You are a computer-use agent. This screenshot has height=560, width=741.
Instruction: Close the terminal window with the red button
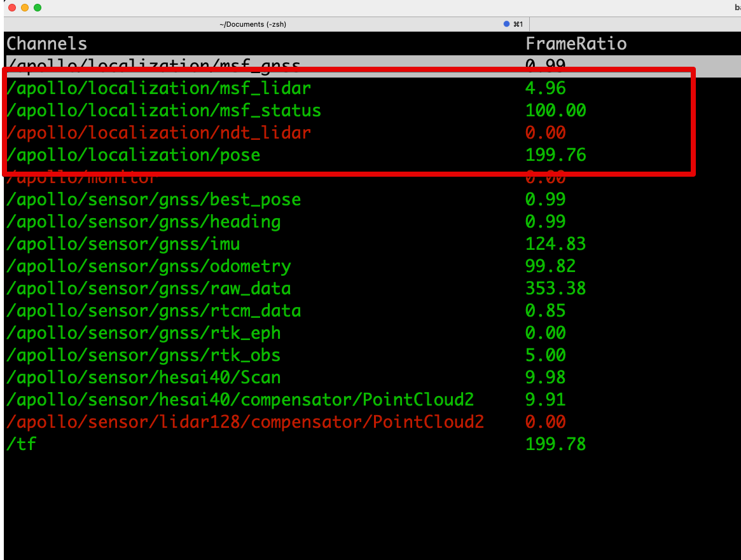12,8
